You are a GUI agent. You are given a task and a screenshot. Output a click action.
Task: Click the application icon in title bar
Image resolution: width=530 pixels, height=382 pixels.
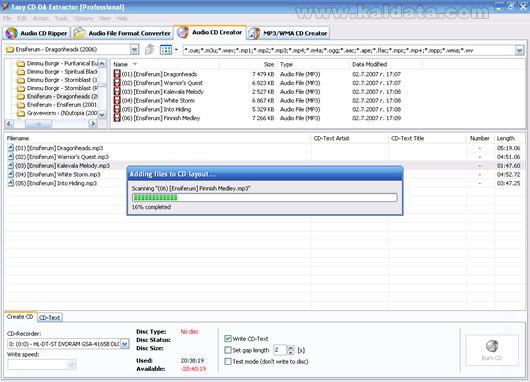[x=5, y=6]
